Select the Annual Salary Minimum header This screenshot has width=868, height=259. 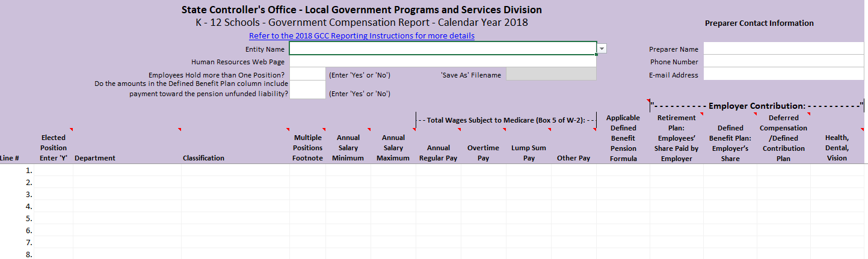point(348,148)
